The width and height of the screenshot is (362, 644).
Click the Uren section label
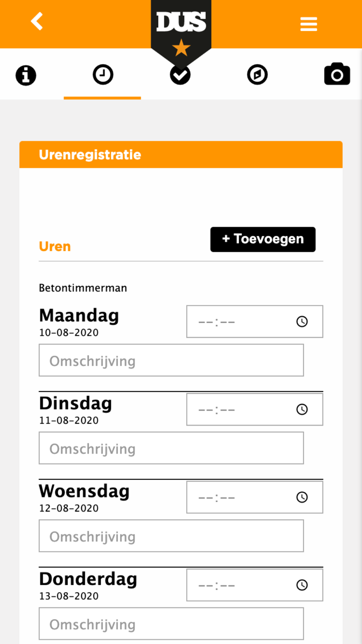click(54, 246)
